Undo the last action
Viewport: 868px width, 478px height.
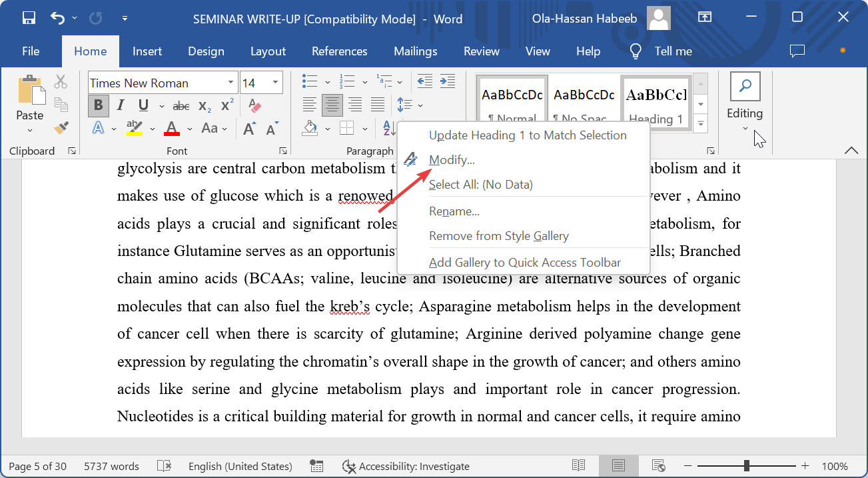click(x=58, y=19)
